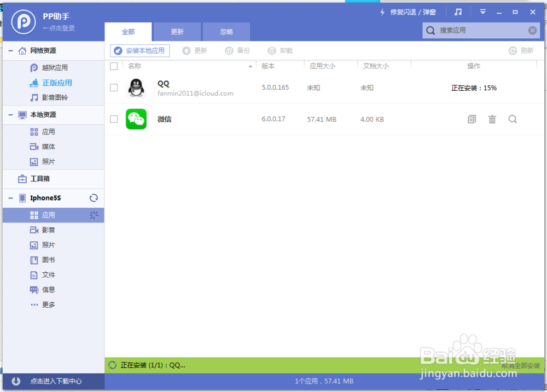This screenshot has height=392, width=547.
Task: Collapse the Iphone5S device tree
Action: pos(11,198)
